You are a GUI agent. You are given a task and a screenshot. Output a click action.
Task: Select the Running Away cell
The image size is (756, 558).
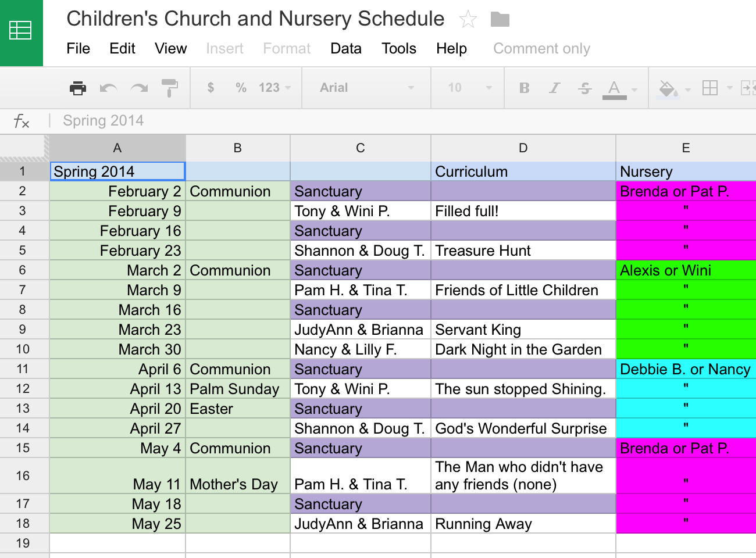523,524
